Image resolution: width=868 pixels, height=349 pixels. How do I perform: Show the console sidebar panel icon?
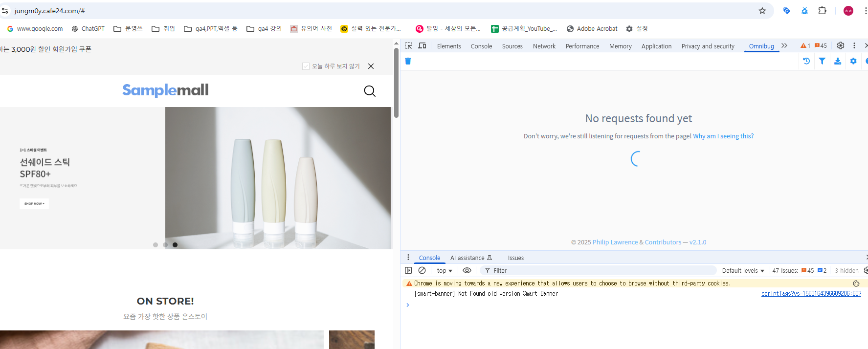(408, 270)
